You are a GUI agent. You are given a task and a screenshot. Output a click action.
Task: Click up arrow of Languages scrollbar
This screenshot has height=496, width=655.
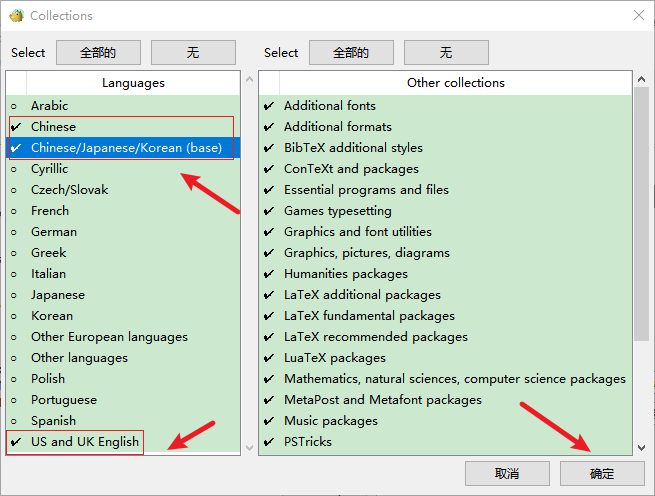pyautogui.click(x=249, y=79)
